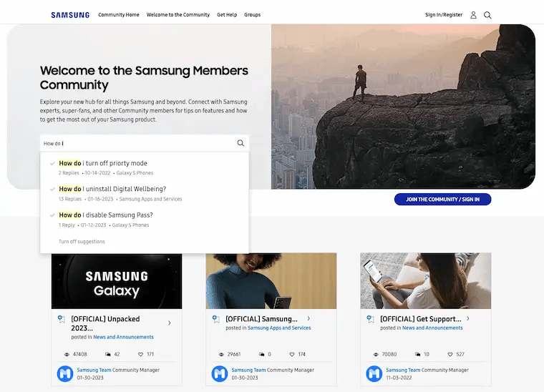The width and height of the screenshot is (544, 392).
Task: Open [OFFICIAL] Samsung... post title
Action: (261, 319)
